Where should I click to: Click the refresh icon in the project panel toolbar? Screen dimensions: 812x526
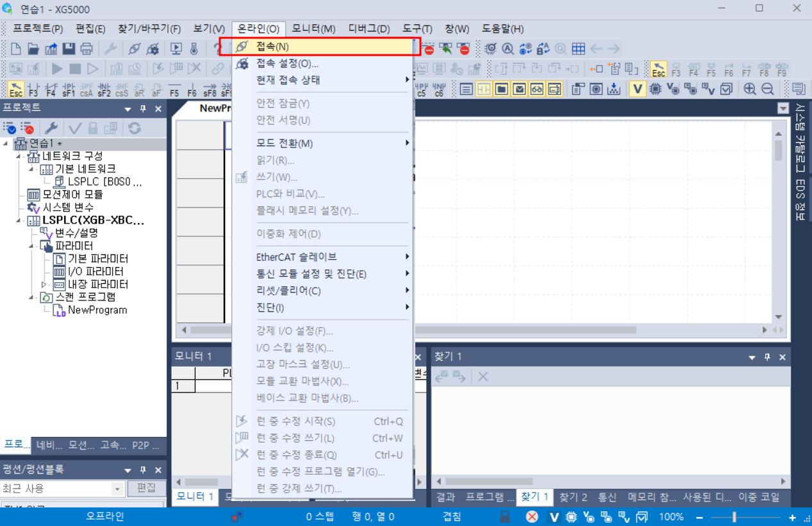pyautogui.click(x=134, y=127)
